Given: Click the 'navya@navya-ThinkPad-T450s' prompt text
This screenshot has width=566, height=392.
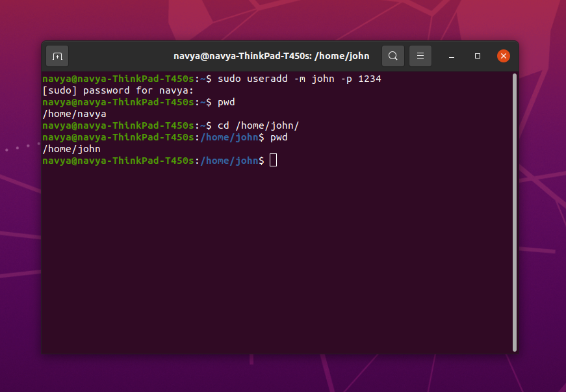Looking at the screenshot, I should (x=117, y=78).
